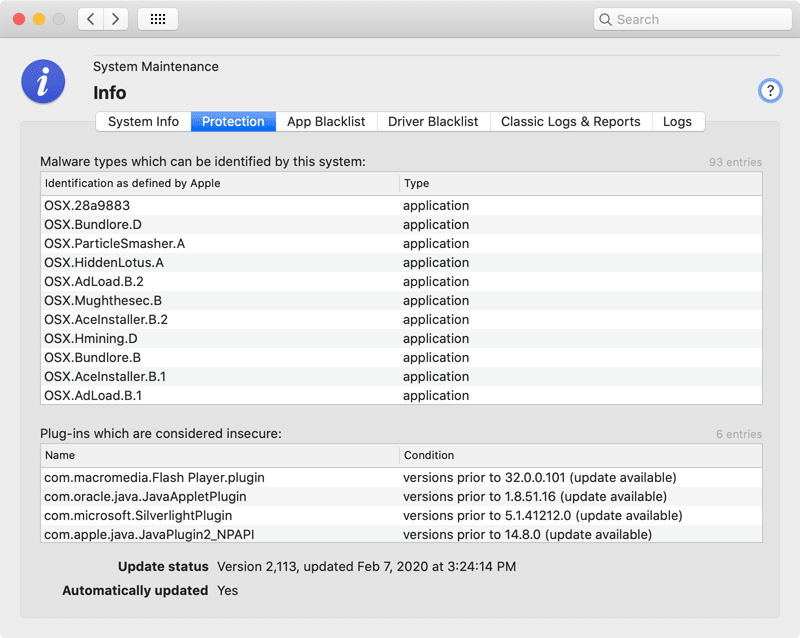Sort plug-ins by Condition column header

coord(581,455)
